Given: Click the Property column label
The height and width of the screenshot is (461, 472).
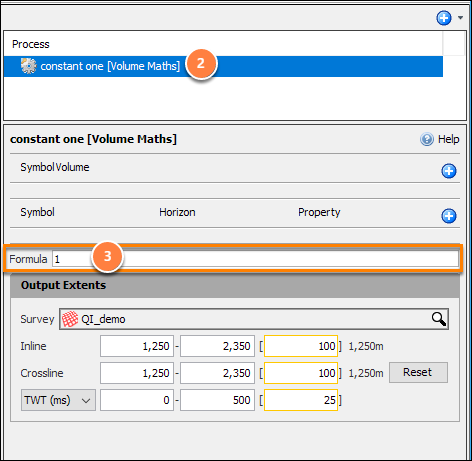Looking at the screenshot, I should [x=319, y=212].
